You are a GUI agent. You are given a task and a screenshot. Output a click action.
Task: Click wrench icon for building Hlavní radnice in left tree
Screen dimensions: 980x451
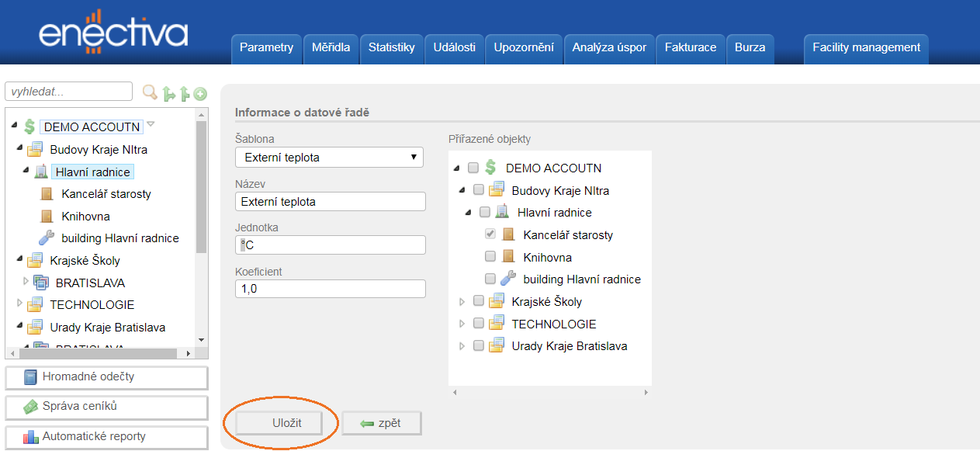tap(47, 238)
